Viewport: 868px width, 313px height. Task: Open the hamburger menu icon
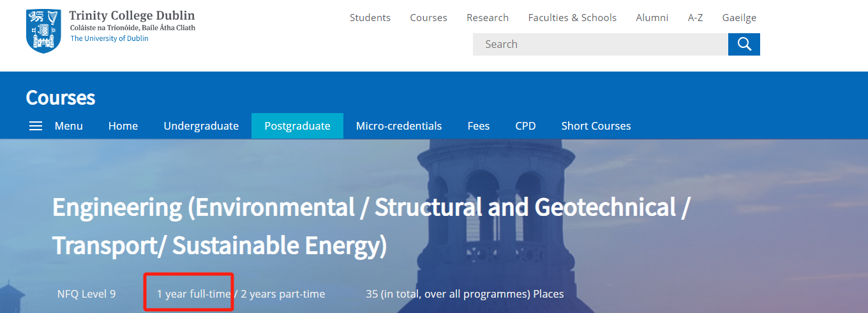36,126
